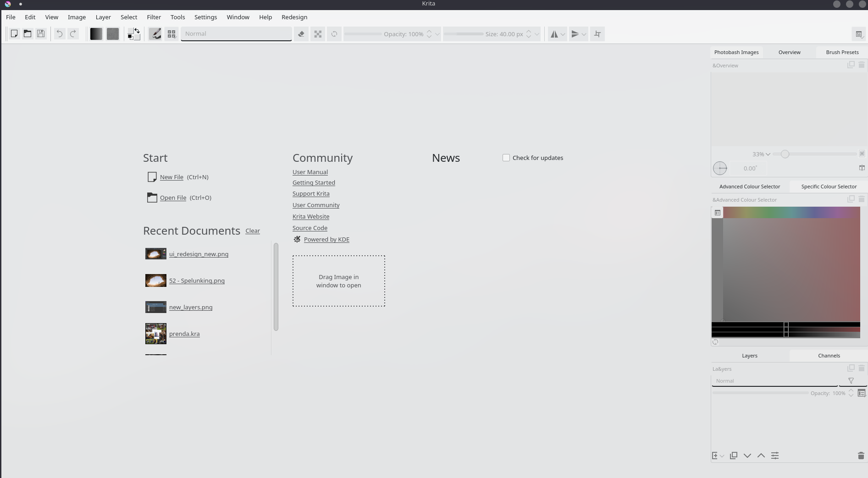Clear the Recent Documents list
The height and width of the screenshot is (478, 868).
253,231
